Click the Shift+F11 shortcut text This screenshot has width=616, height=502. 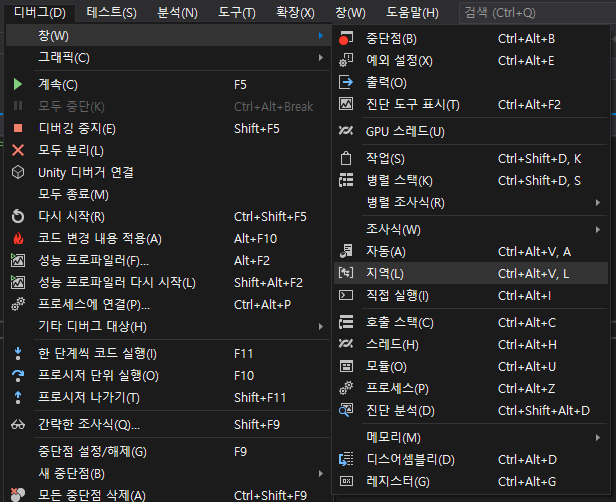pyautogui.click(x=260, y=398)
